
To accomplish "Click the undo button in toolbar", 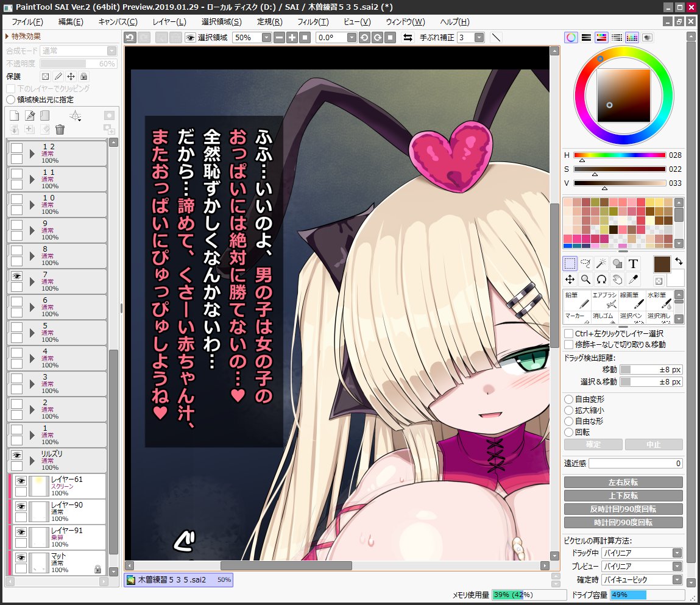I will tap(130, 38).
